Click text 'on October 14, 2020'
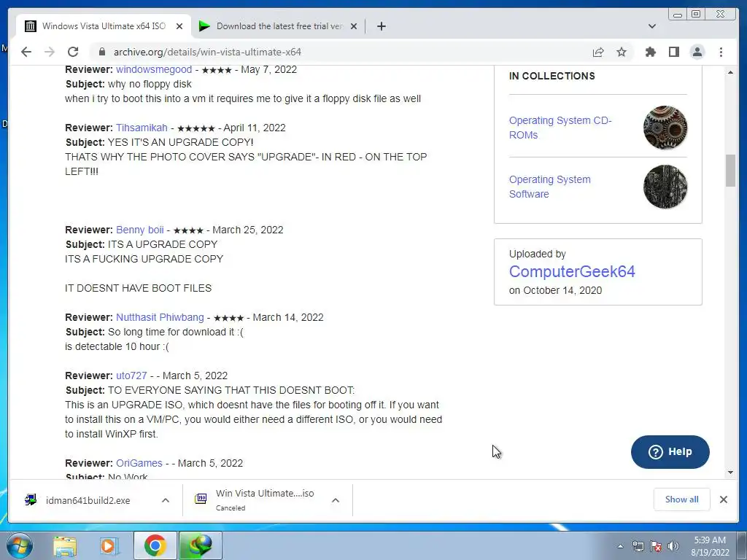747x560 pixels. pyautogui.click(x=555, y=290)
